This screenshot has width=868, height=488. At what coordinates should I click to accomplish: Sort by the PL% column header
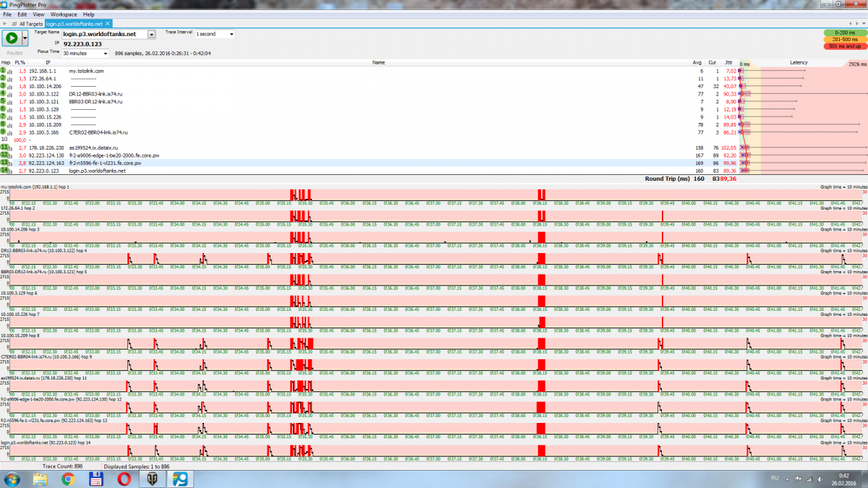[20, 63]
